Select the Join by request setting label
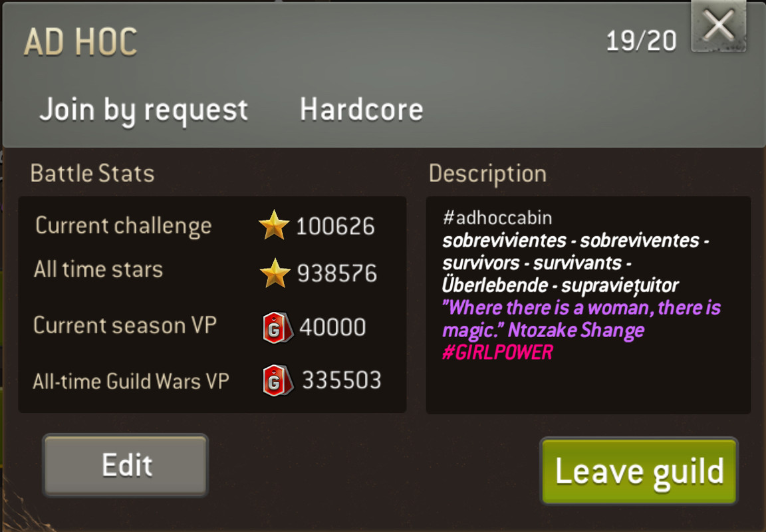Viewport: 766px width, 532px height. (x=144, y=110)
